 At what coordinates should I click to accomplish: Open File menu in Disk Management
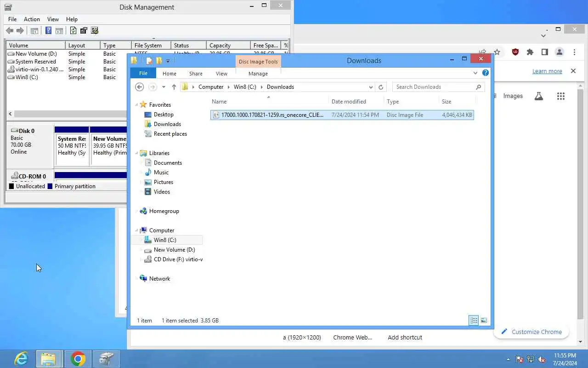[x=12, y=19]
